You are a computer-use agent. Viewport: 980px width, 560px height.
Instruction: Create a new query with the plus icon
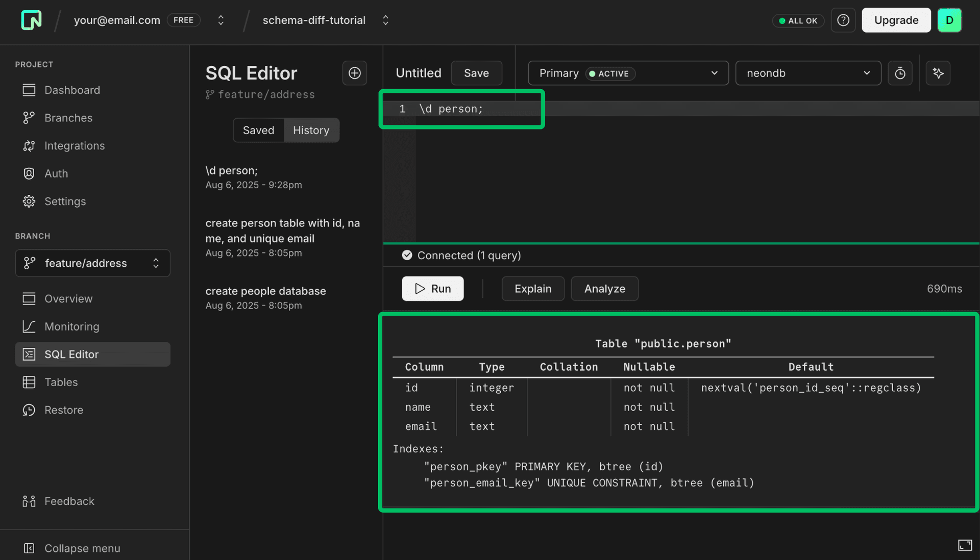[x=354, y=73]
